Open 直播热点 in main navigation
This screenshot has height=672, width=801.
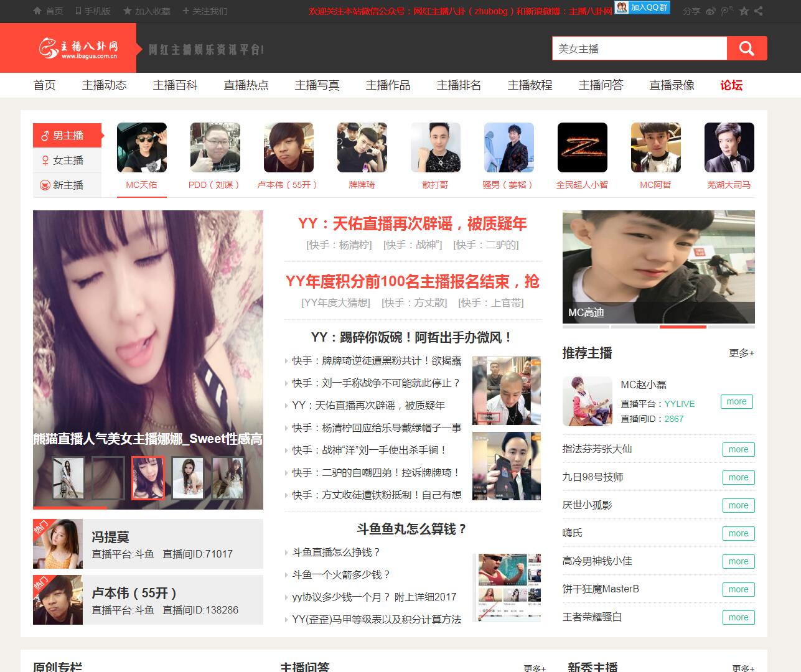(246, 85)
